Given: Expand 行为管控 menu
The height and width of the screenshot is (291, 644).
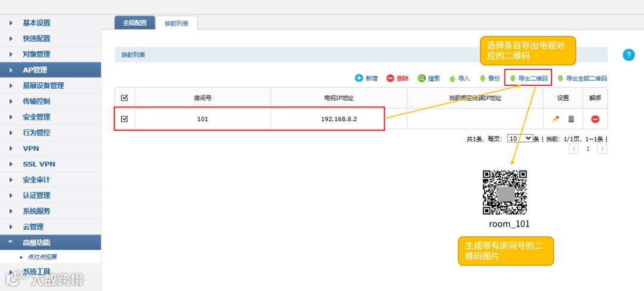Looking at the screenshot, I should (x=51, y=132).
